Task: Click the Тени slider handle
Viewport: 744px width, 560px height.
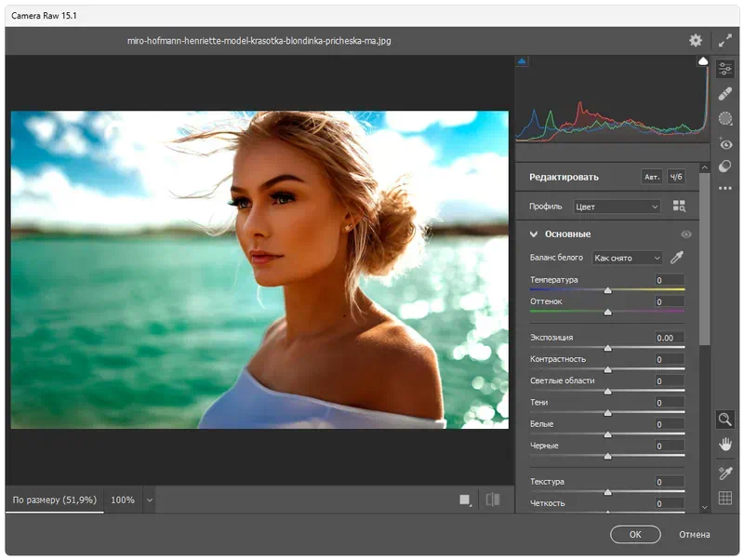Action: click(607, 413)
